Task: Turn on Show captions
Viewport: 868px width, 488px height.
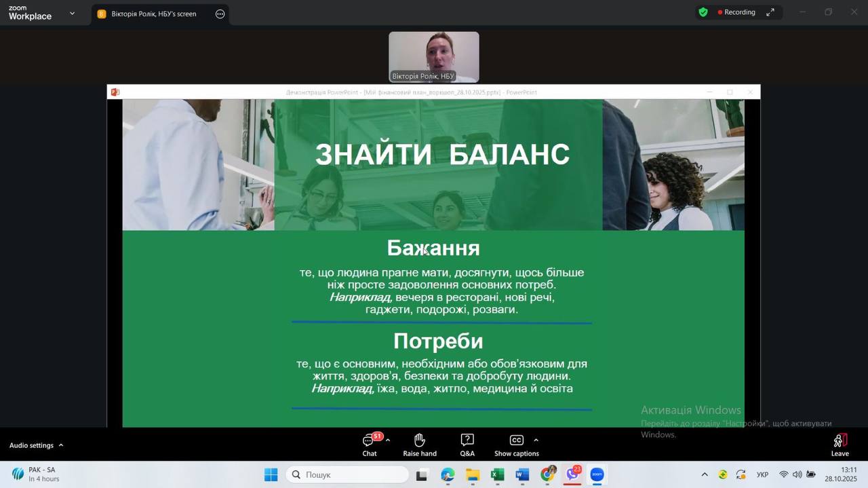Action: [516, 445]
